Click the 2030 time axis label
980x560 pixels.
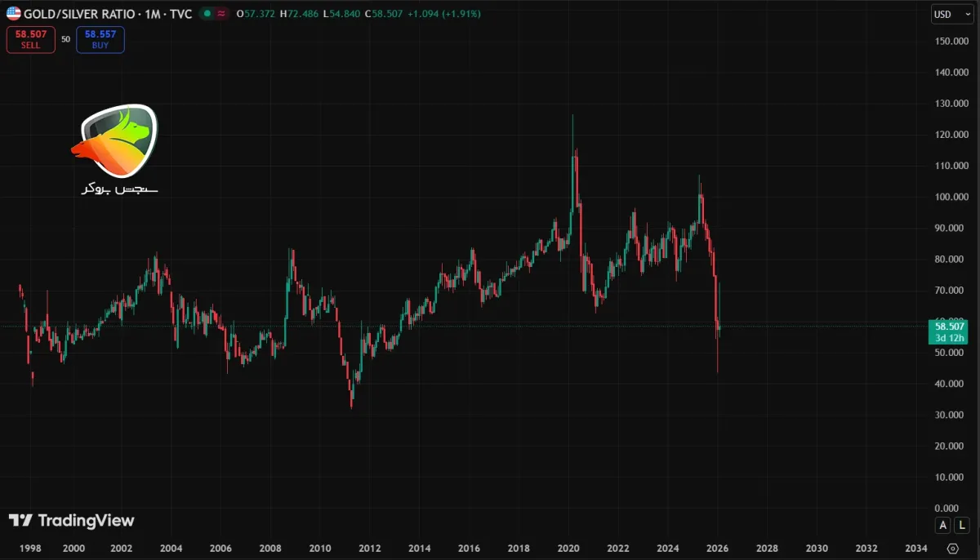click(x=817, y=549)
